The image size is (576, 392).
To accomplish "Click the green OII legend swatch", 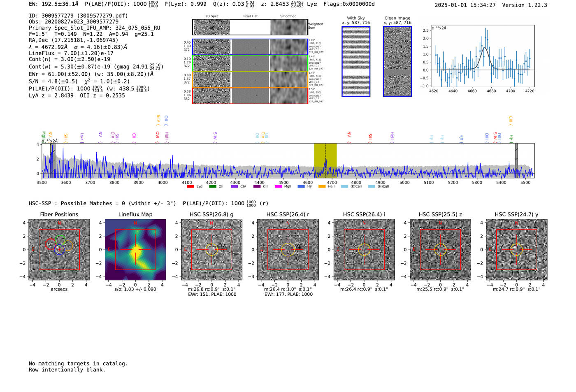I will [x=213, y=186].
